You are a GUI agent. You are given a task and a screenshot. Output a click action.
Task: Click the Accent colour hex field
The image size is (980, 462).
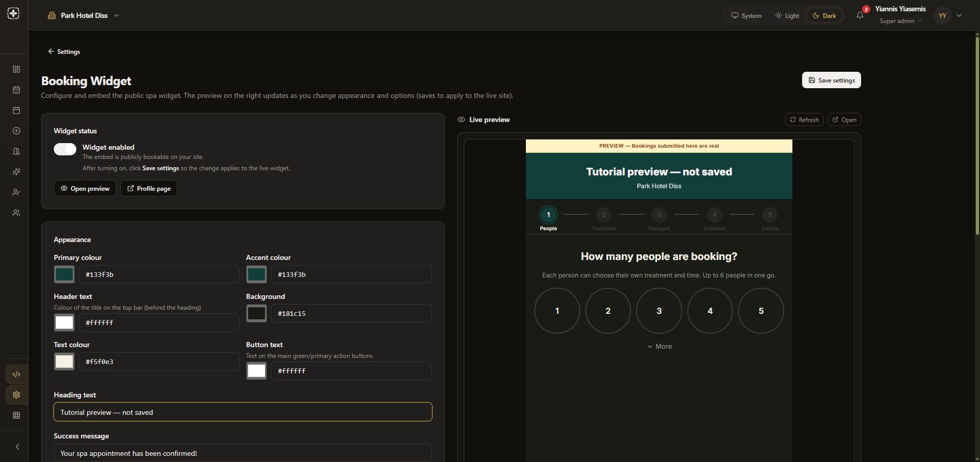pyautogui.click(x=352, y=274)
